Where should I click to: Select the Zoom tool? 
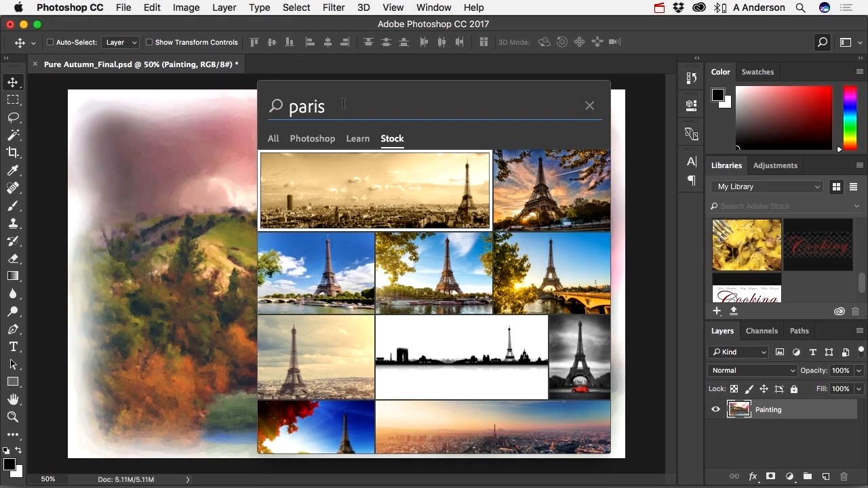[x=13, y=417]
